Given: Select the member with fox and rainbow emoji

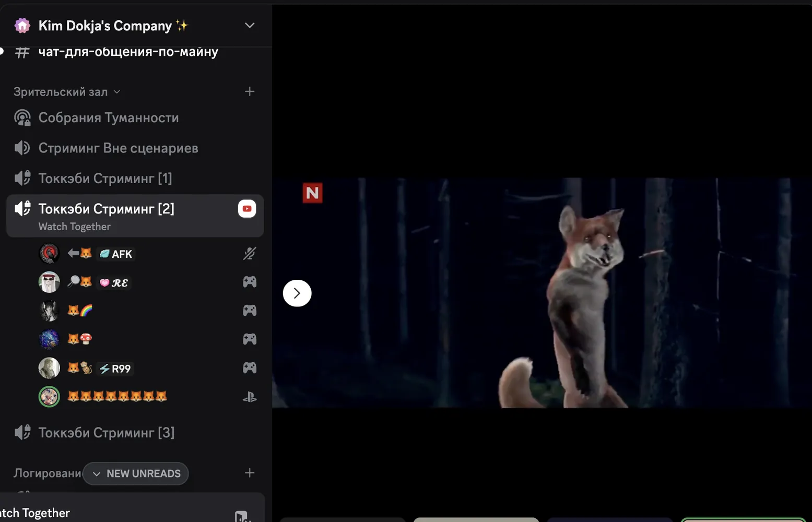Looking at the screenshot, I should tap(148, 311).
